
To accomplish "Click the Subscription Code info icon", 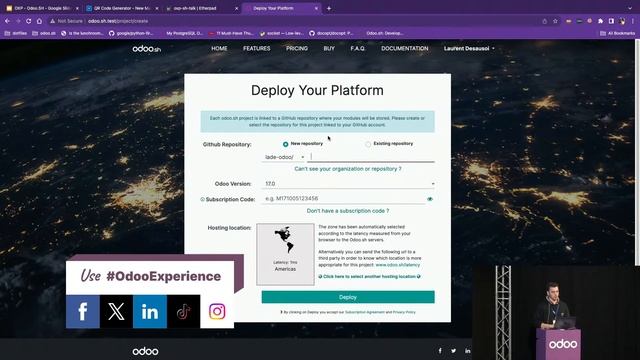I will point(202,199).
